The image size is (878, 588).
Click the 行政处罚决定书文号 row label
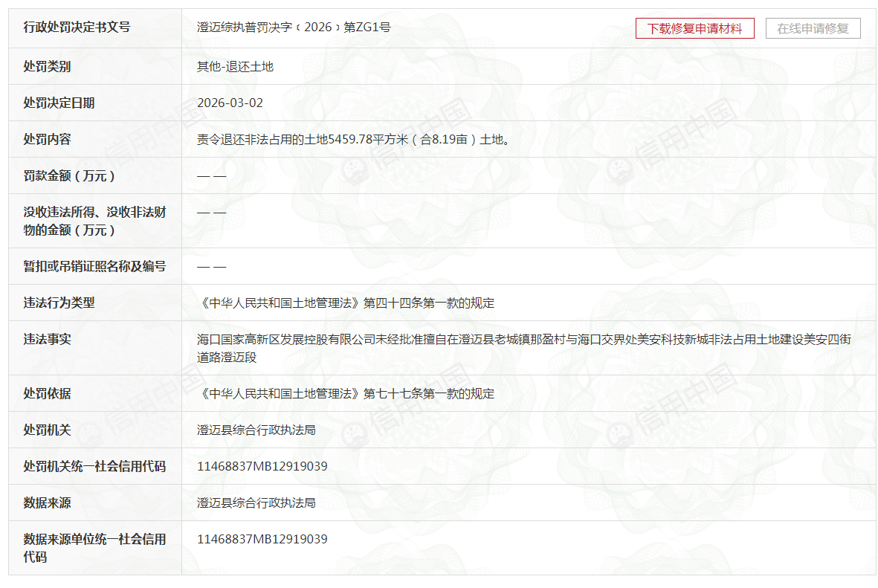[77, 28]
